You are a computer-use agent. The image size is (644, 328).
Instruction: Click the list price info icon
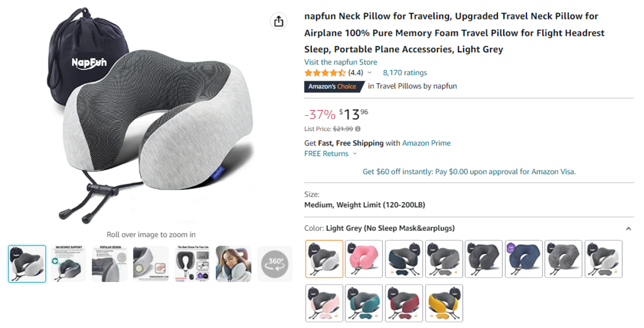[x=358, y=129]
